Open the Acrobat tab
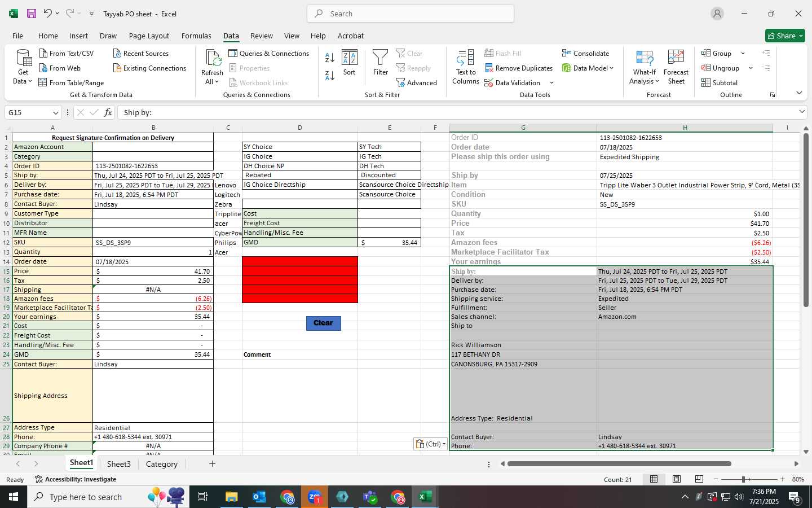 point(351,36)
